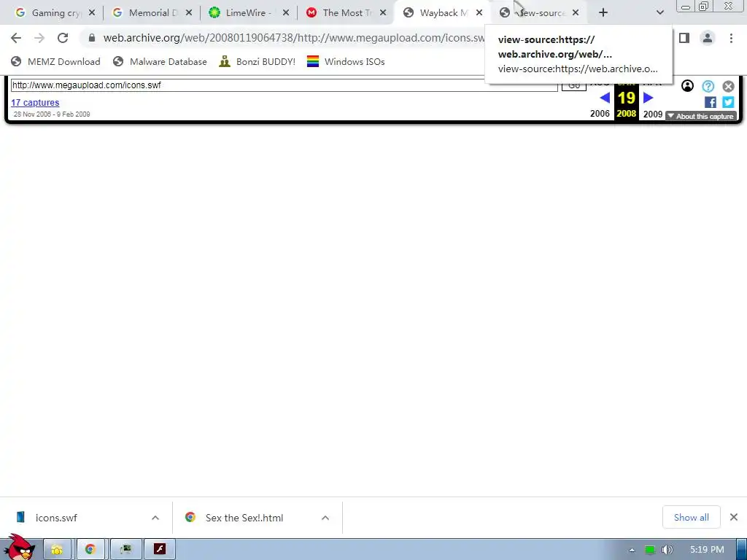Click the 5:19 PM clock
The height and width of the screenshot is (560, 747).
pyautogui.click(x=707, y=550)
